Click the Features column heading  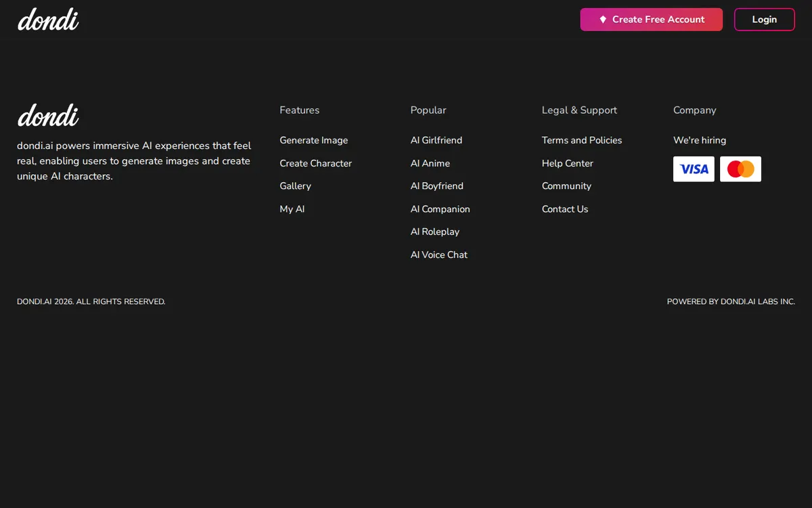pyautogui.click(x=300, y=110)
